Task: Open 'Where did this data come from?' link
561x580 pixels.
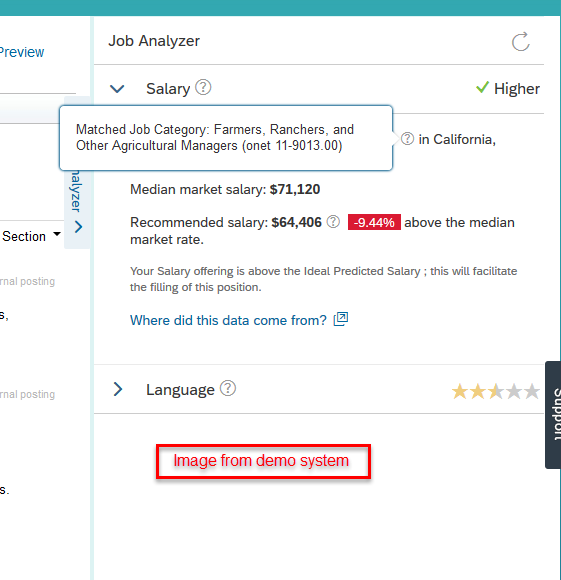Action: pos(228,320)
